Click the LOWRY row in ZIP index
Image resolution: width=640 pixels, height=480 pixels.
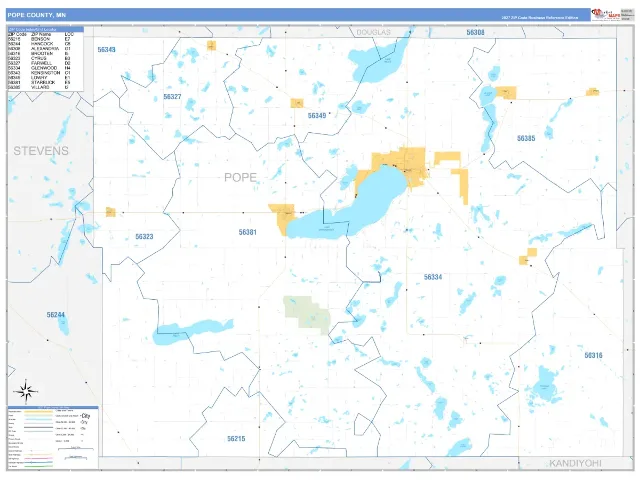click(40, 78)
